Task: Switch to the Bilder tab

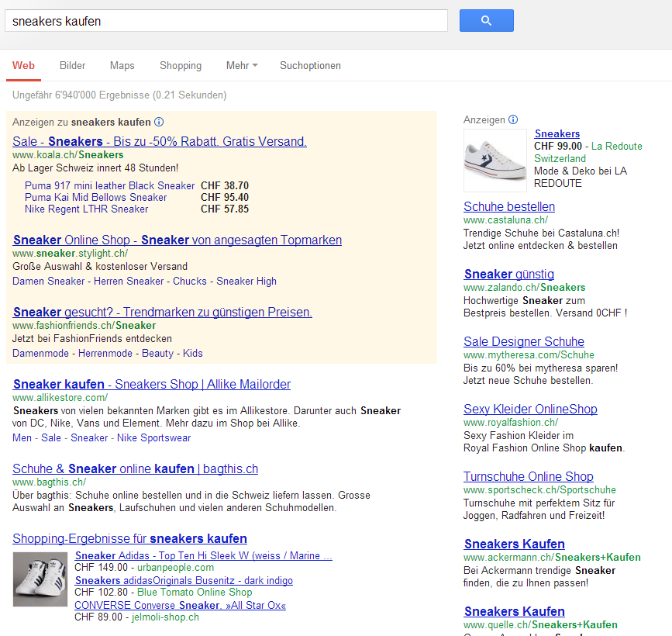Action: (x=72, y=66)
